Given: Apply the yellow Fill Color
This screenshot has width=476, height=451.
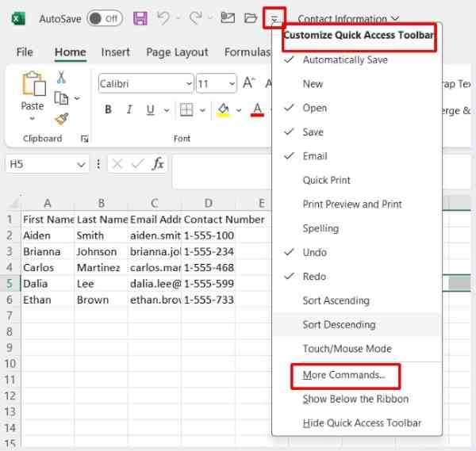Looking at the screenshot, I should tap(224, 110).
